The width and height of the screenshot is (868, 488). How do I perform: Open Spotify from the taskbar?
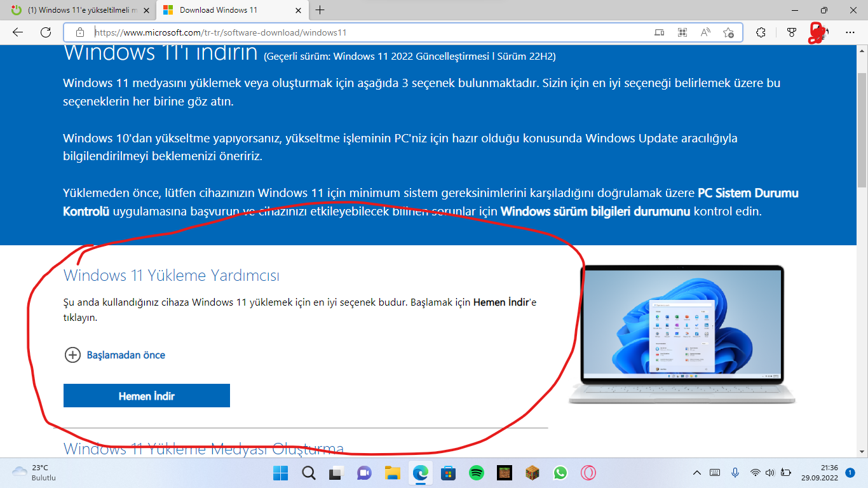476,473
